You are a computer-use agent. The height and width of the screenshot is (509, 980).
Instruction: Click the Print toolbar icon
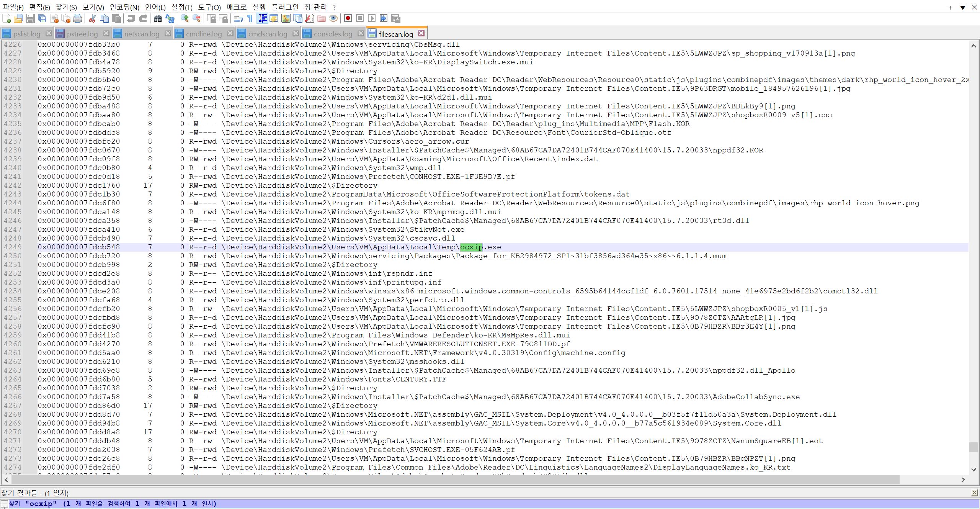click(78, 18)
